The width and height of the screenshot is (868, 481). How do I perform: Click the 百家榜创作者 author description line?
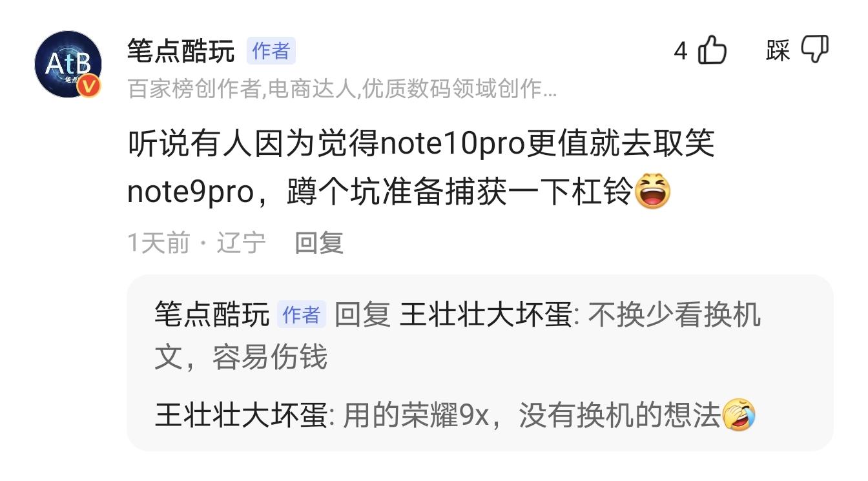pyautogui.click(x=342, y=89)
